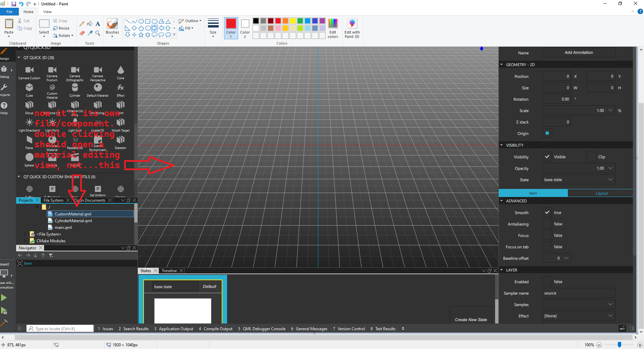Open the State dropdown showing base state
The height and width of the screenshot is (349, 644).
[x=578, y=180]
